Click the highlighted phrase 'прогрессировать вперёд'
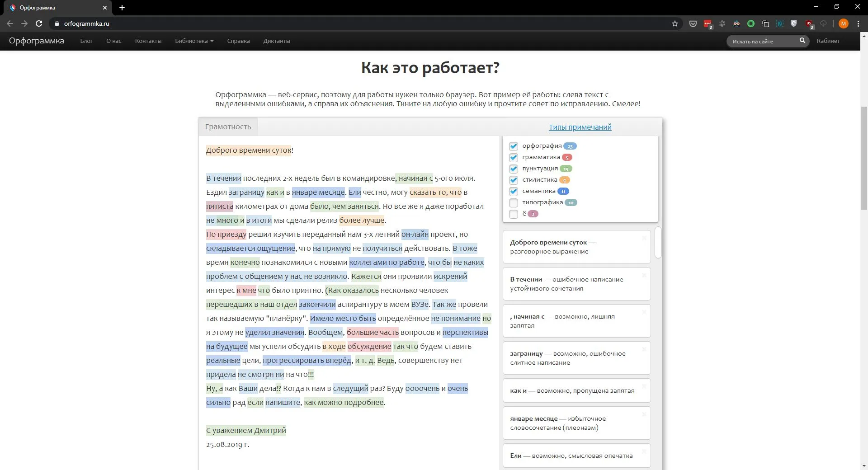Viewport: 868px width, 470px height. click(307, 360)
